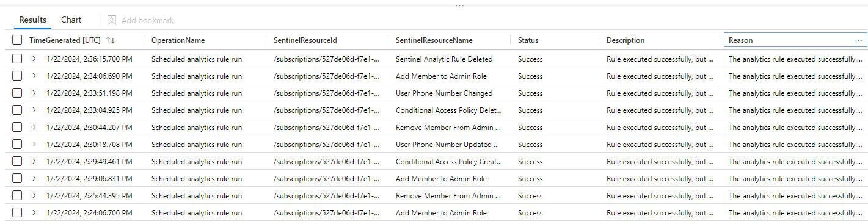Viewport: 868px width, 224px height.
Task: Select the Results tab
Action: click(33, 20)
